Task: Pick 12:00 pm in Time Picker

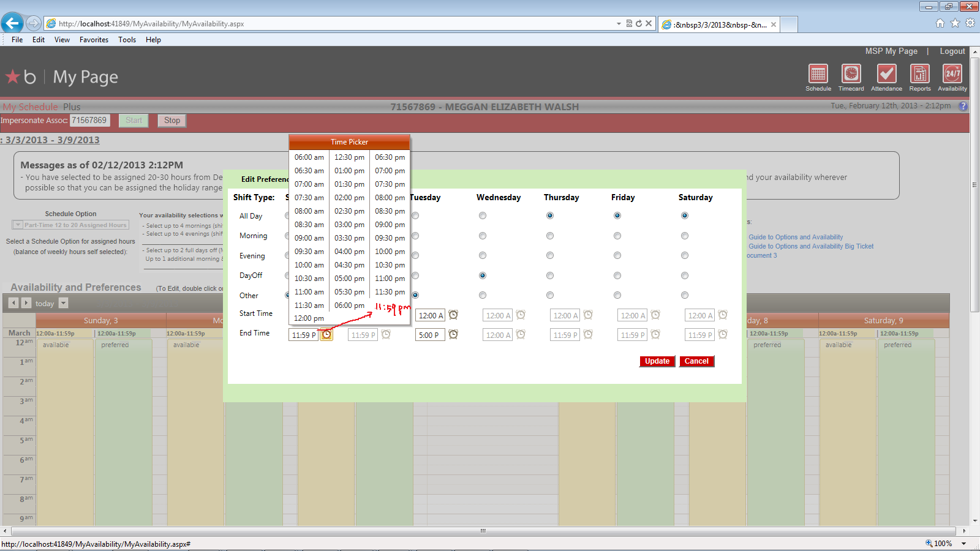Action: coord(309,318)
